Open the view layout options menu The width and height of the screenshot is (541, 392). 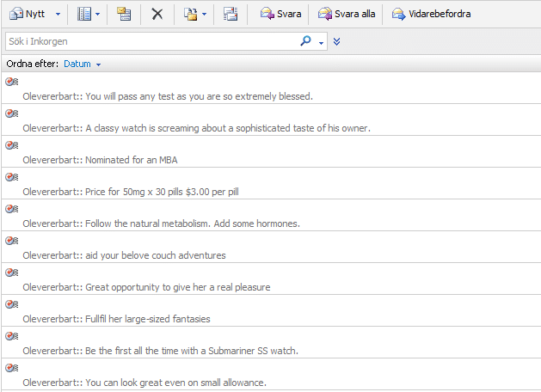89,14
